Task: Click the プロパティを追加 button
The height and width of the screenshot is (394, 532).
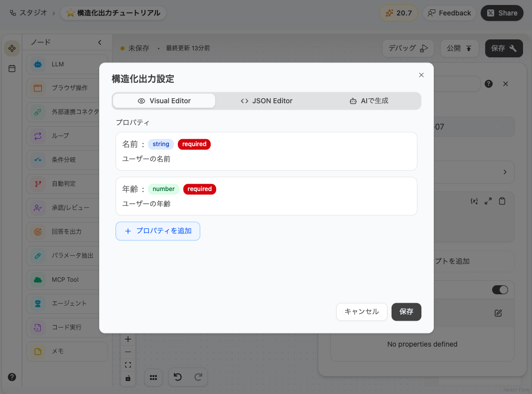Action: [158, 231]
